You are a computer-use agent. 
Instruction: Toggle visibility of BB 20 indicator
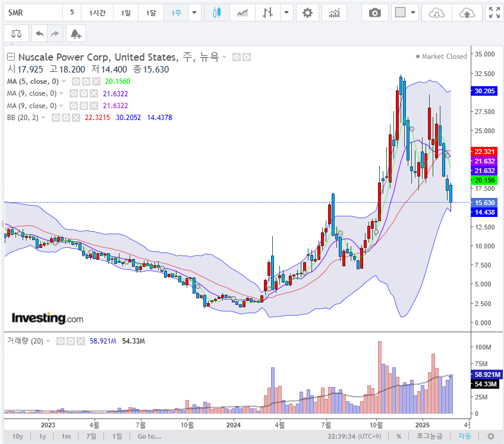click(56, 118)
